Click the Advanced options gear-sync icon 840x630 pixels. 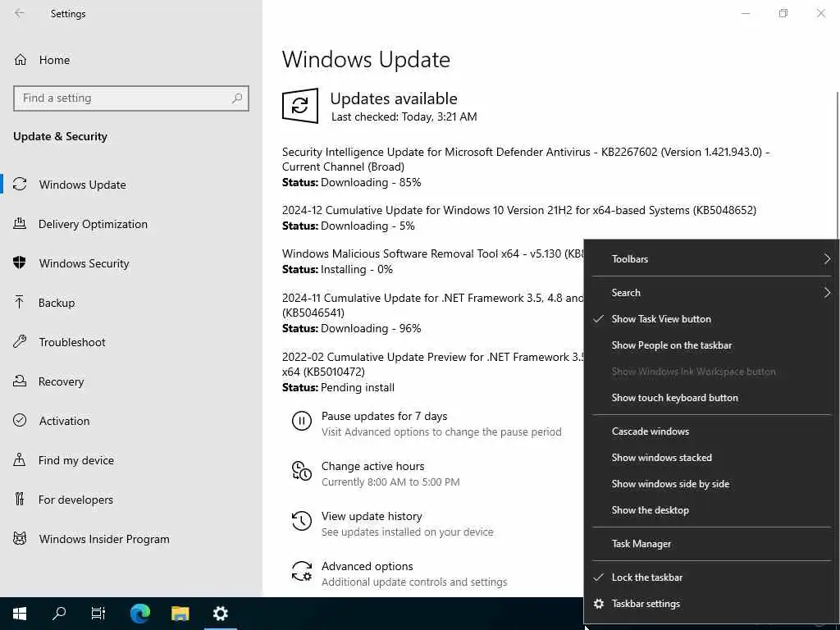click(x=302, y=571)
